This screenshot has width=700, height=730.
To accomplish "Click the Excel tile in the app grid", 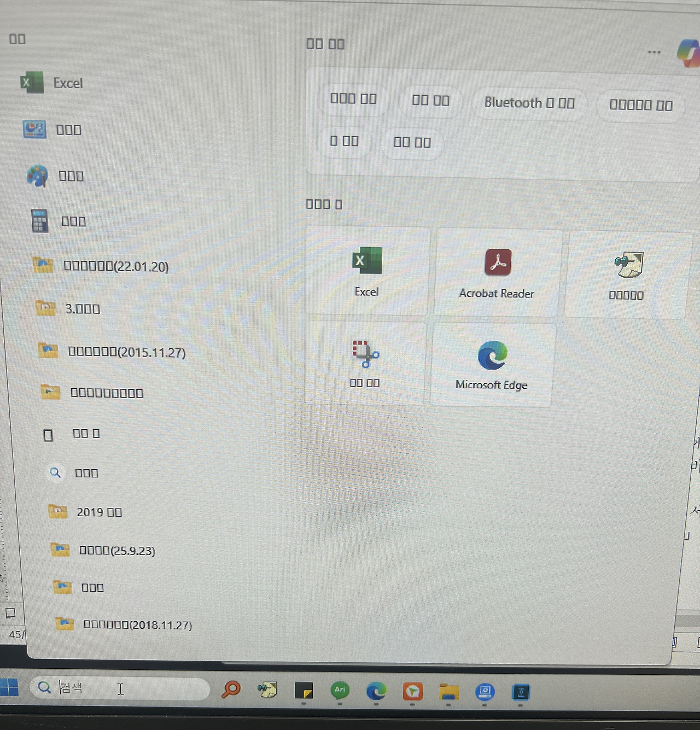I will [x=366, y=271].
